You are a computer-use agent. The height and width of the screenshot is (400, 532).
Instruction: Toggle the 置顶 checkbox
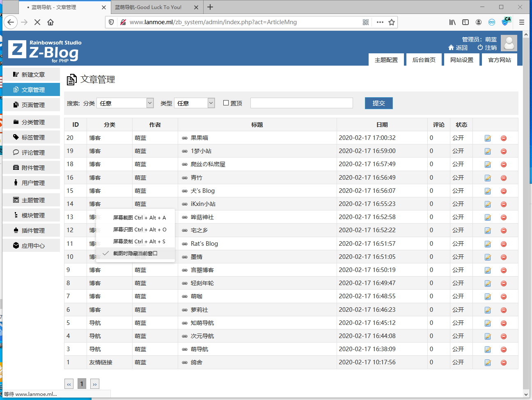click(226, 103)
